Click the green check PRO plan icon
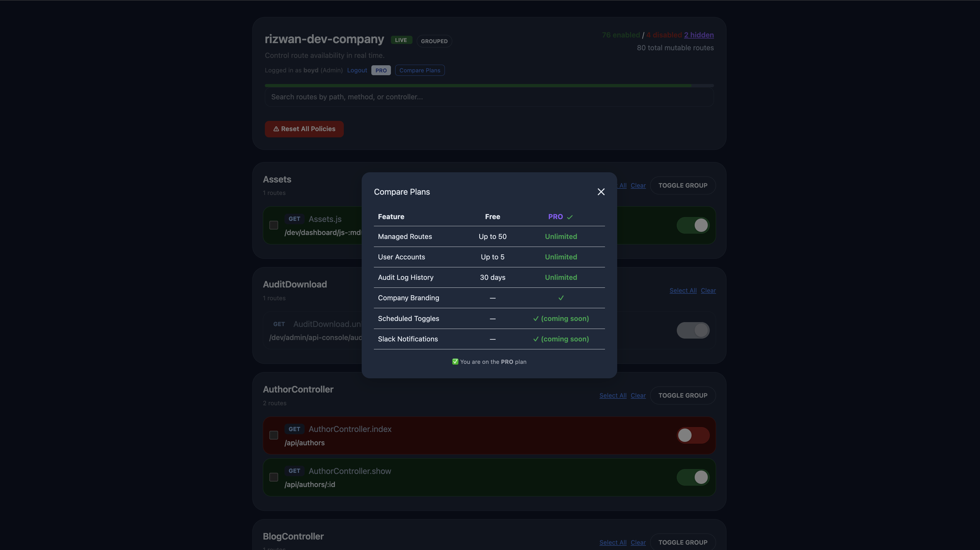Viewport: 980px width, 550px height. tap(455, 362)
